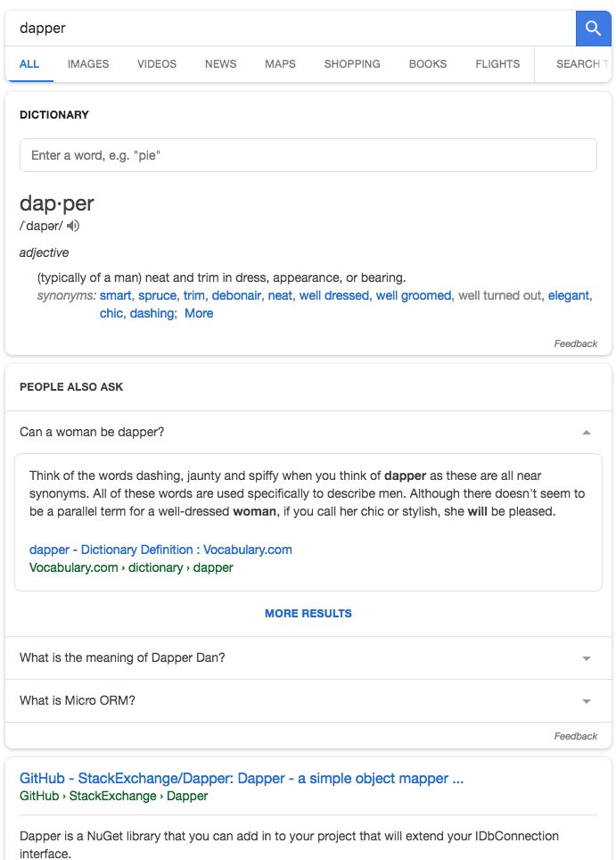Open the GitHub StackExchange/Dapper result
This screenshot has width=616, height=860.
241,778
